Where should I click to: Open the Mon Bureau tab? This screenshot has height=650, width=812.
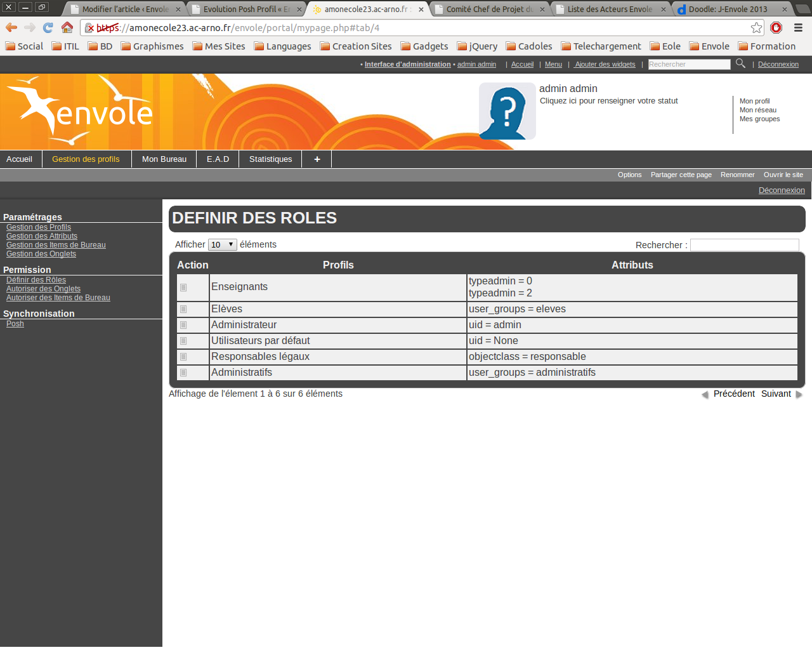click(x=164, y=159)
